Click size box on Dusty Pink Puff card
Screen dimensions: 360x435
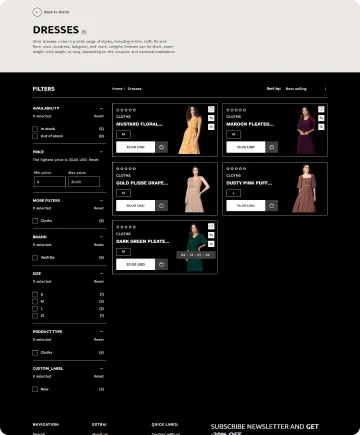(233, 193)
